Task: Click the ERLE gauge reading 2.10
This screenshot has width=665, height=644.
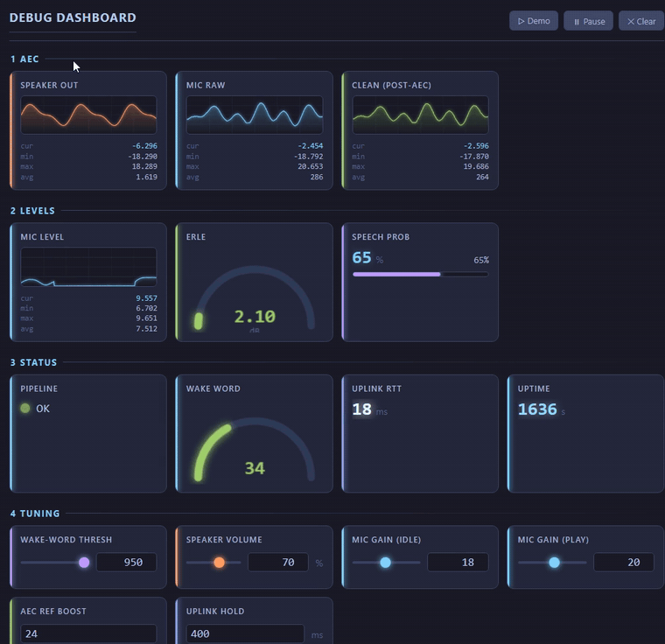Action: pyautogui.click(x=255, y=299)
